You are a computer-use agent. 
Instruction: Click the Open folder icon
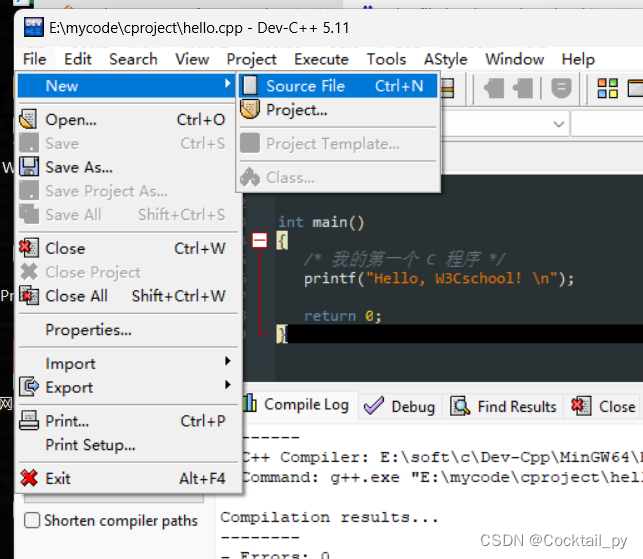[x=29, y=119]
